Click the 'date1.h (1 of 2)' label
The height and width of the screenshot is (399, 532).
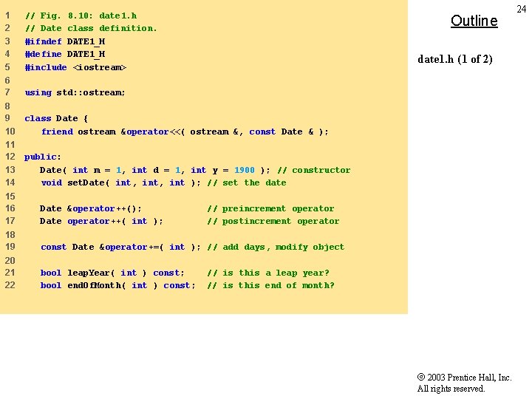pyautogui.click(x=455, y=59)
